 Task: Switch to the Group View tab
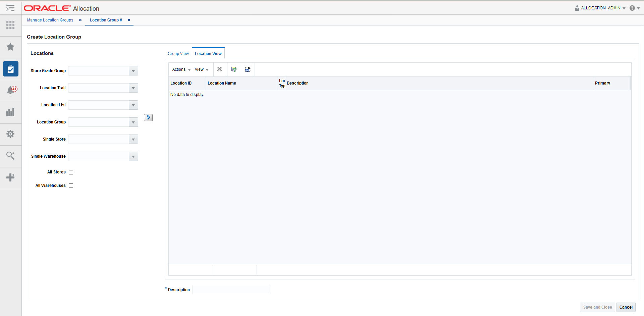click(178, 53)
